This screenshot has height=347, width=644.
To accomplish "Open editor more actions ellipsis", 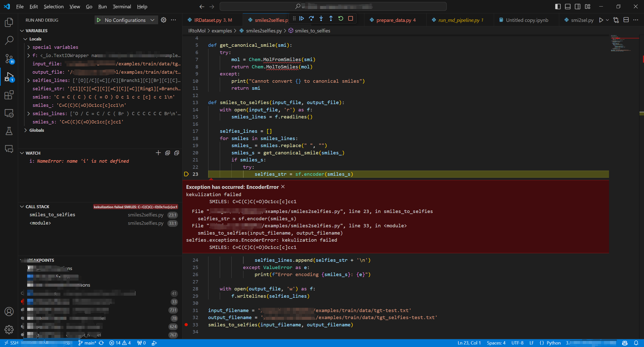I will (636, 20).
